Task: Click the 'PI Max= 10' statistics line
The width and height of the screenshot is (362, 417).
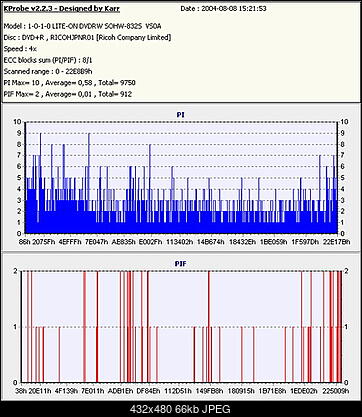Action: [x=69, y=83]
